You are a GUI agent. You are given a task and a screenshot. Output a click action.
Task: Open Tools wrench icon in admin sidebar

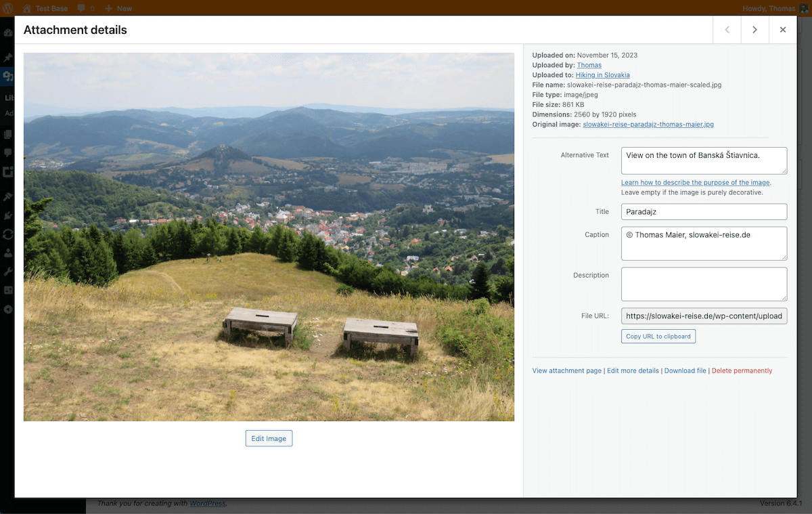[x=8, y=271]
